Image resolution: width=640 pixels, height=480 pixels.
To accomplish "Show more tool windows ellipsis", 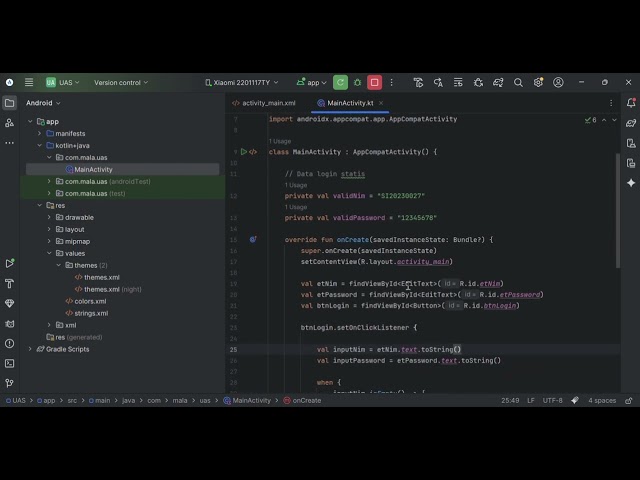I will click(9, 143).
